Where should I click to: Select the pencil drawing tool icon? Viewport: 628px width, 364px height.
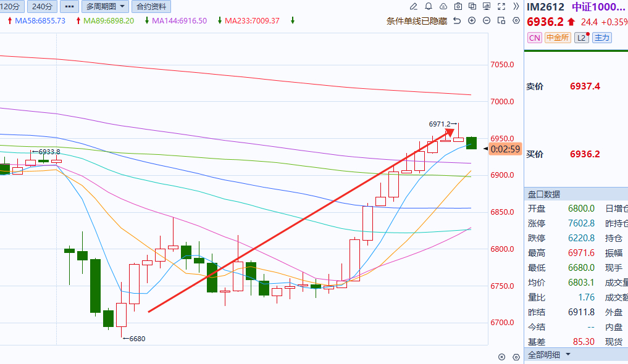click(413, 6)
